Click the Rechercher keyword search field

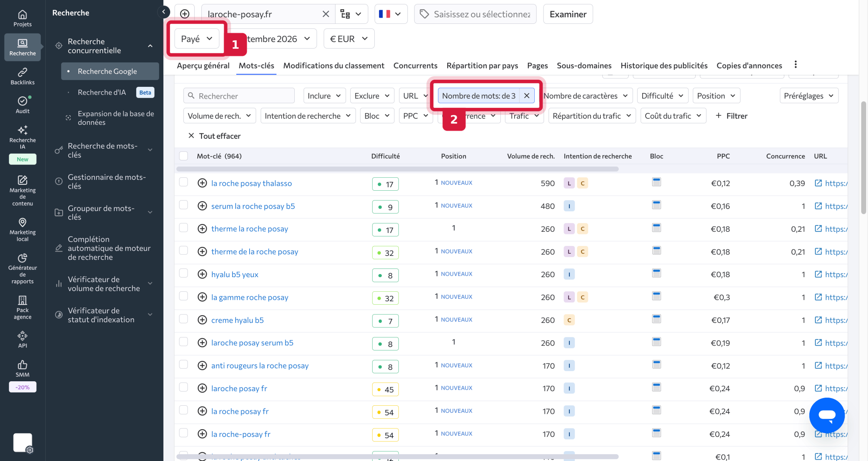(239, 96)
